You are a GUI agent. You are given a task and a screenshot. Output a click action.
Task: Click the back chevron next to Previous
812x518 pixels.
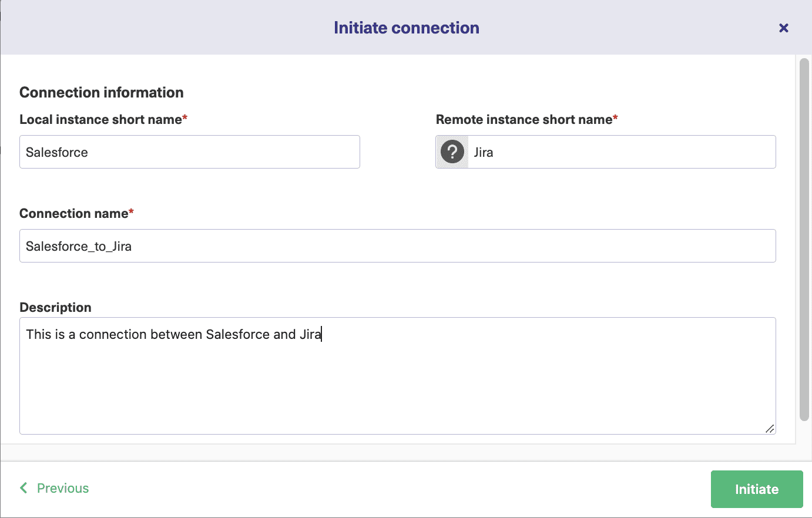tap(24, 487)
